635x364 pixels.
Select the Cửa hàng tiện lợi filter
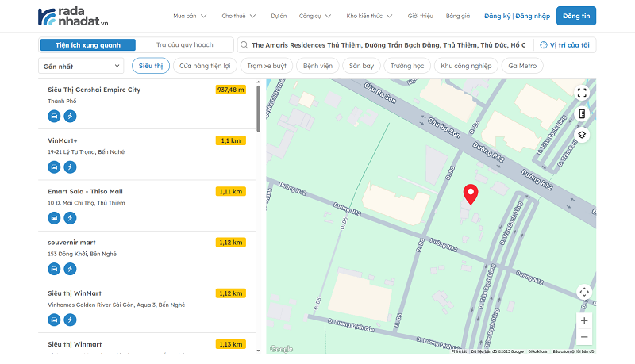(205, 66)
